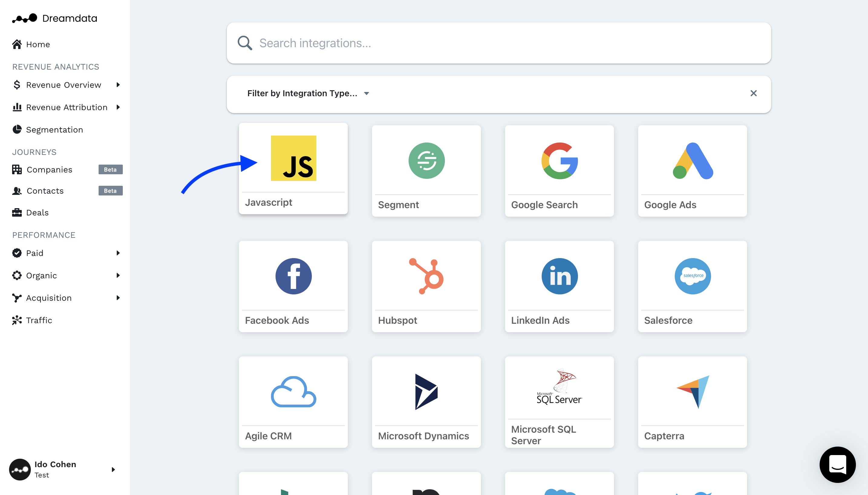Click the Contacts people icon
The height and width of the screenshot is (495, 868).
pos(17,191)
